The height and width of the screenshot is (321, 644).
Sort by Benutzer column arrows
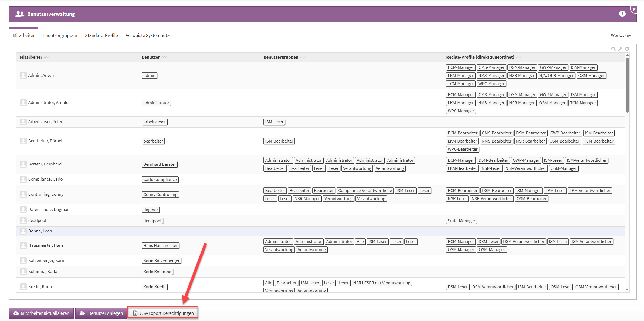point(164,57)
